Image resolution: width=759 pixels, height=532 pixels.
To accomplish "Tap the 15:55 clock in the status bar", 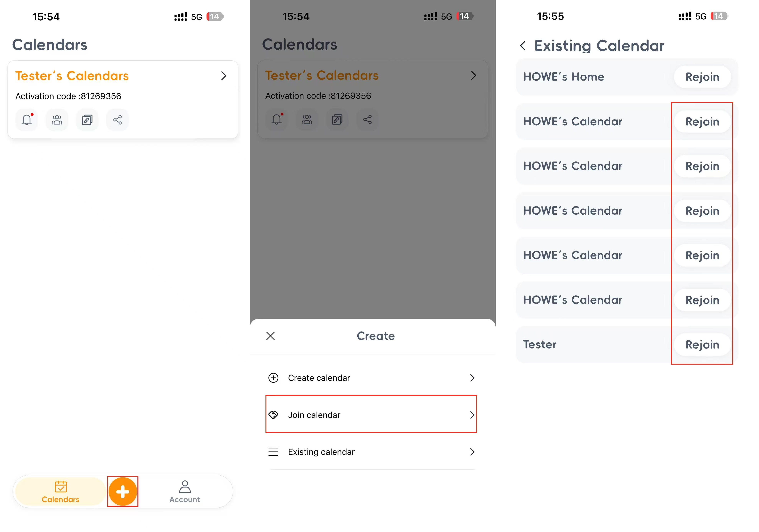I will (550, 16).
